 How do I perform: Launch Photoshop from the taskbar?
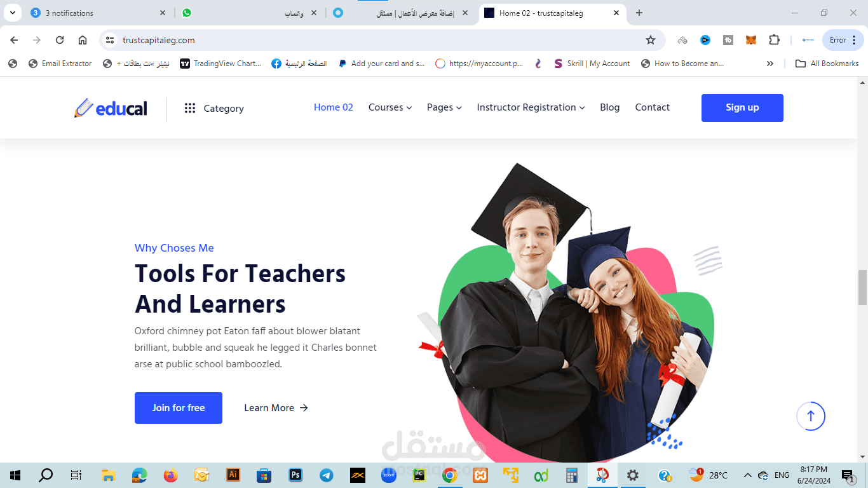(295, 475)
